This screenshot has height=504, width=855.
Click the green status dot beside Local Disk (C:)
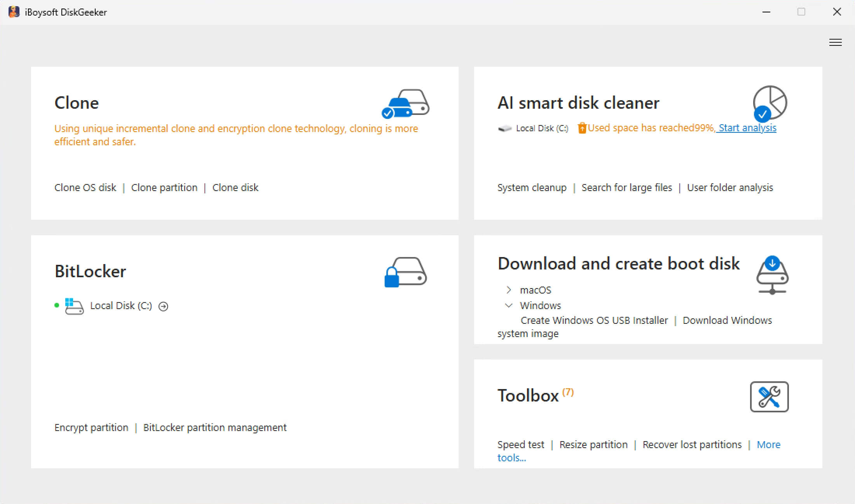[57, 305]
